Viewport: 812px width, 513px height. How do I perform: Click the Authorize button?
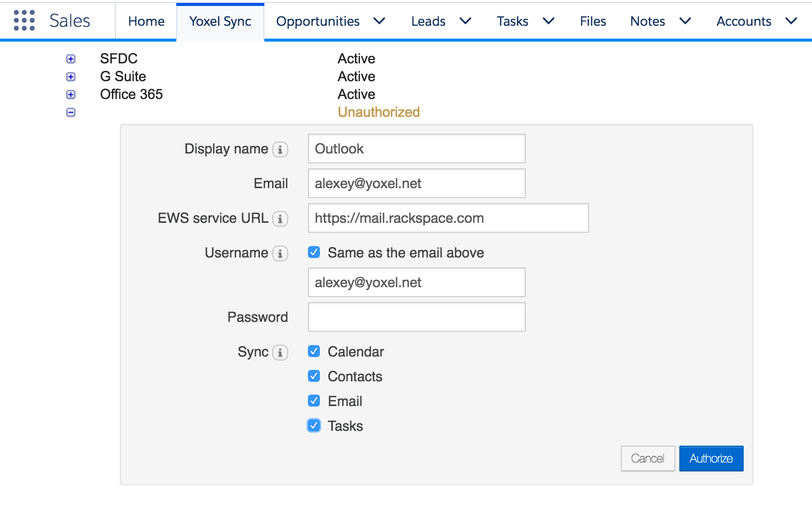(711, 459)
